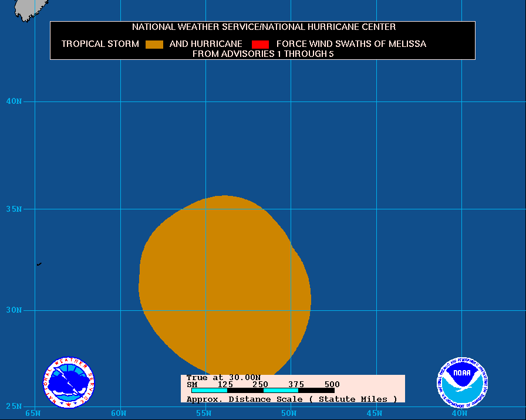Click the 'TROPICAL STORM' legend label
The height and width of the screenshot is (420, 526).
[100, 44]
